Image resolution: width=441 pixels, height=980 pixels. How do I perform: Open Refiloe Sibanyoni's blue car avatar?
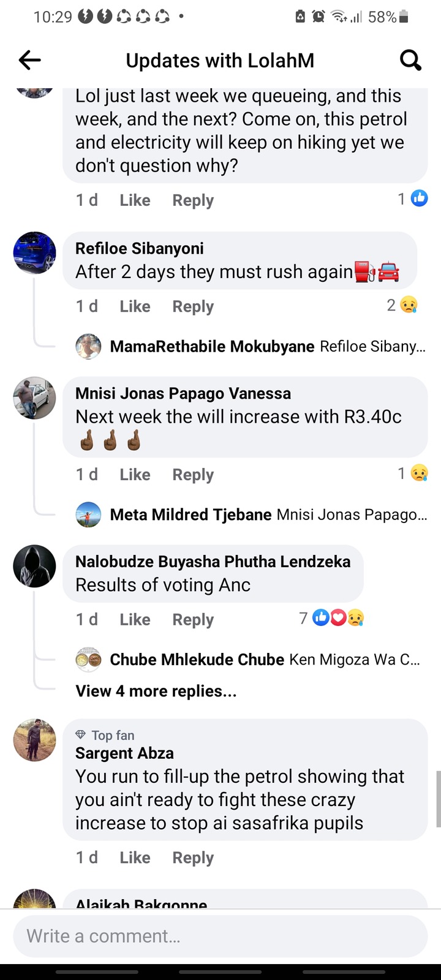[35, 252]
